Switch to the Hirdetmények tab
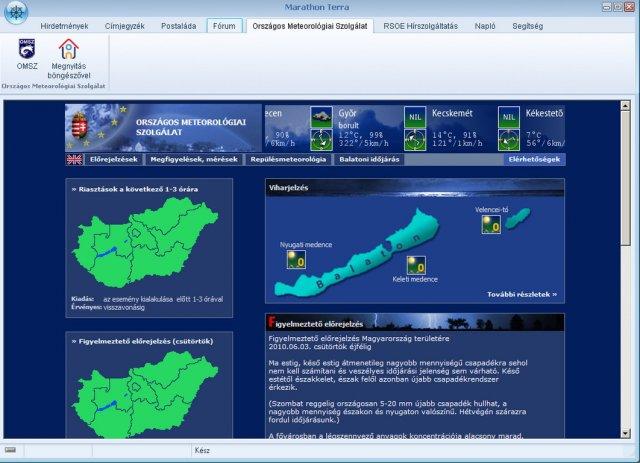 63,25
